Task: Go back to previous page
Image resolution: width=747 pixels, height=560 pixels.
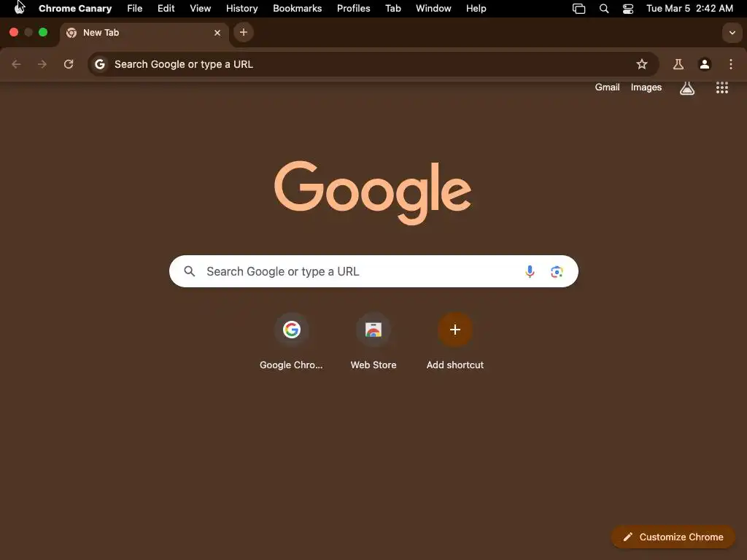Action: (16, 64)
